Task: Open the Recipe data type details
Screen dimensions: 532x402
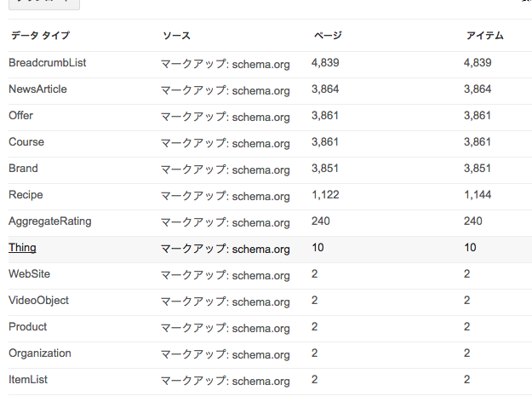Action: [26, 195]
